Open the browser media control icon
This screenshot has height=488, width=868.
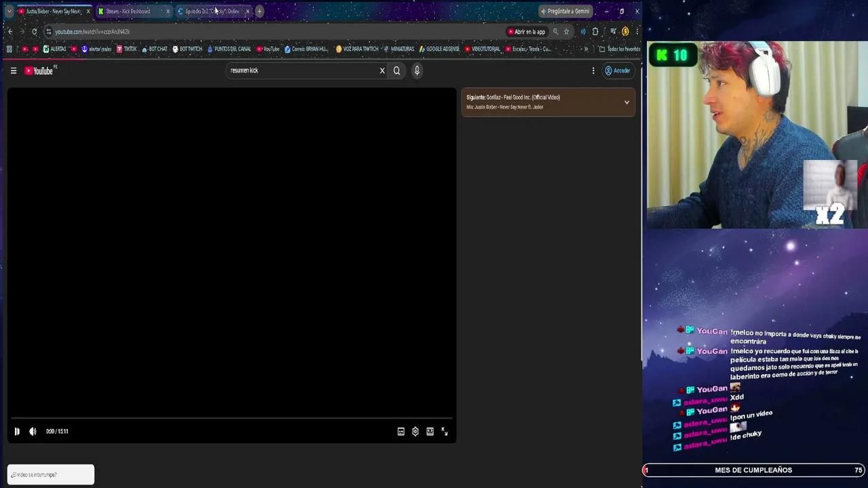pos(613,32)
